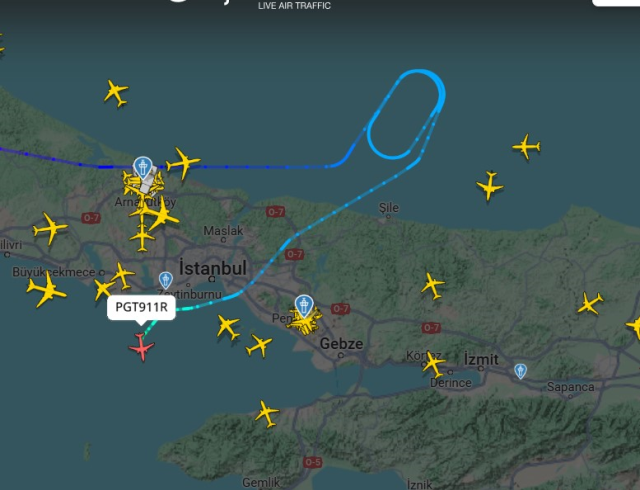Select the yellow plane north of Şile farthest east
Image resolution: width=640 pixels, height=490 pixels.
coord(527,146)
